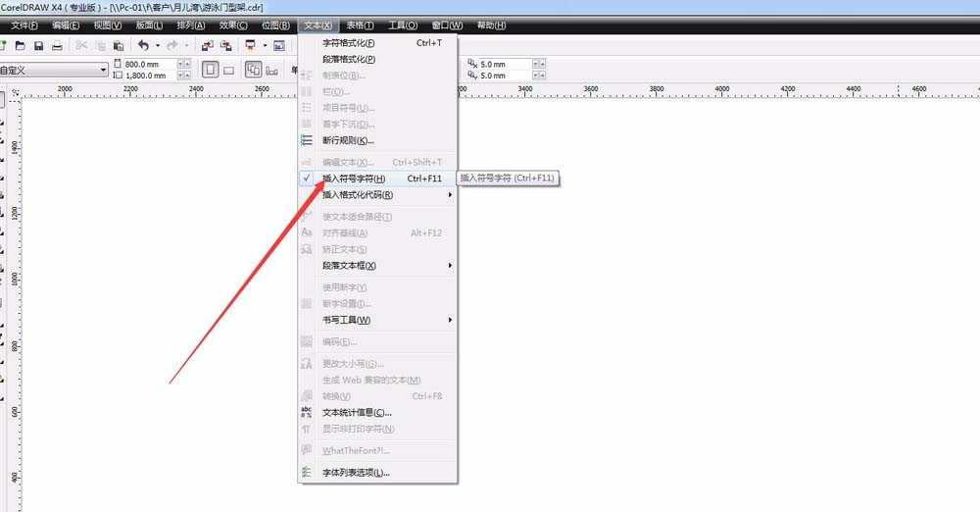The width and height of the screenshot is (980, 512).
Task: Click the duplicate distance x 5.0 mm field
Action: tap(504, 65)
